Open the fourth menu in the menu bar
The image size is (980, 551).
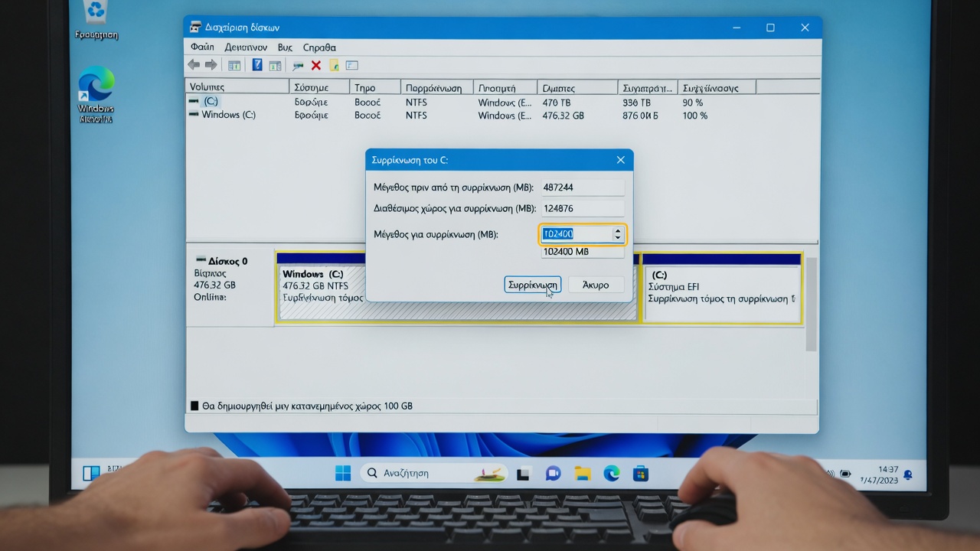[x=319, y=47]
